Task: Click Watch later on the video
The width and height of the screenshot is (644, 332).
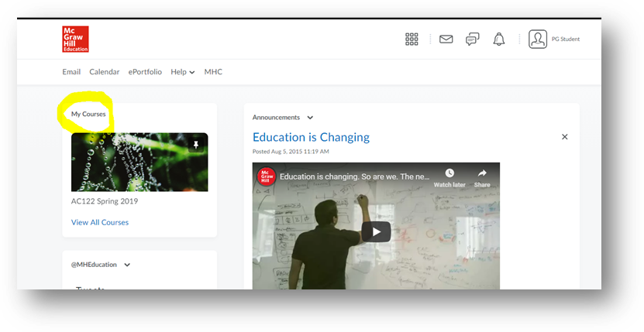Action: click(449, 177)
